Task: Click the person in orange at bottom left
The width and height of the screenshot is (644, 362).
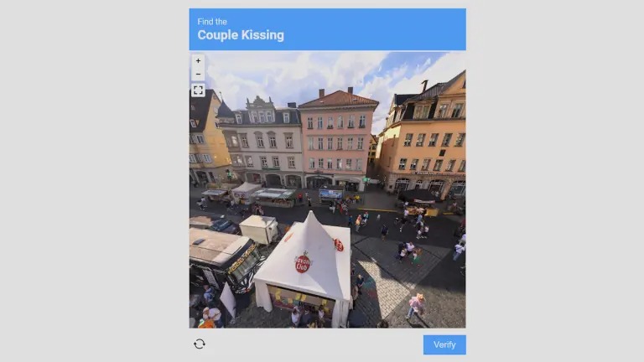Action: (206, 321)
